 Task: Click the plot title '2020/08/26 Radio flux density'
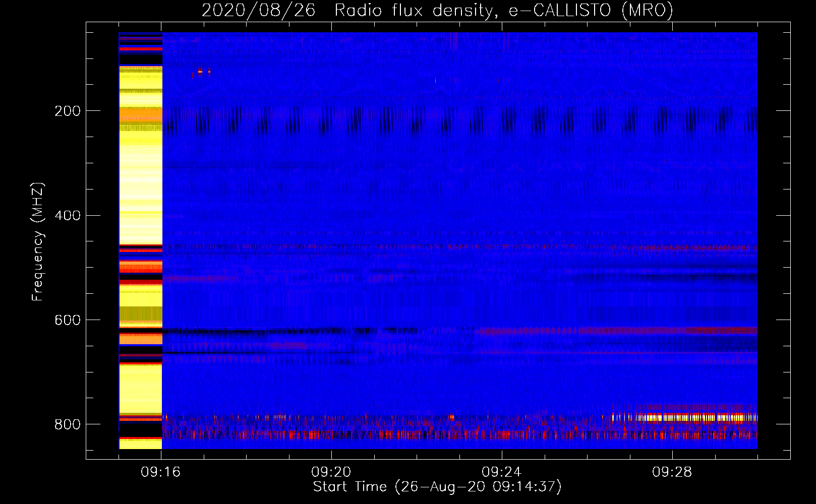pos(437,10)
